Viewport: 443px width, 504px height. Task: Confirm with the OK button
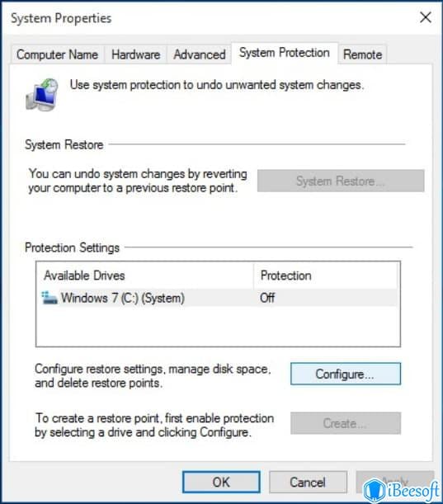221,483
